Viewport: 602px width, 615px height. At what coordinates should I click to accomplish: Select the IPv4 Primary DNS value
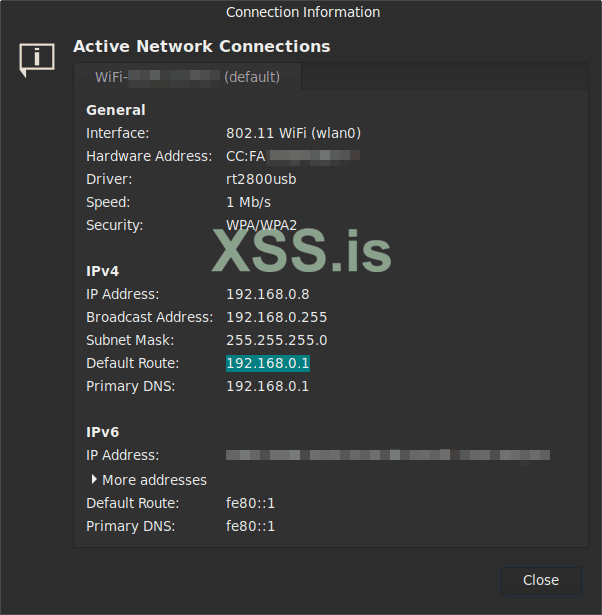tap(268, 386)
